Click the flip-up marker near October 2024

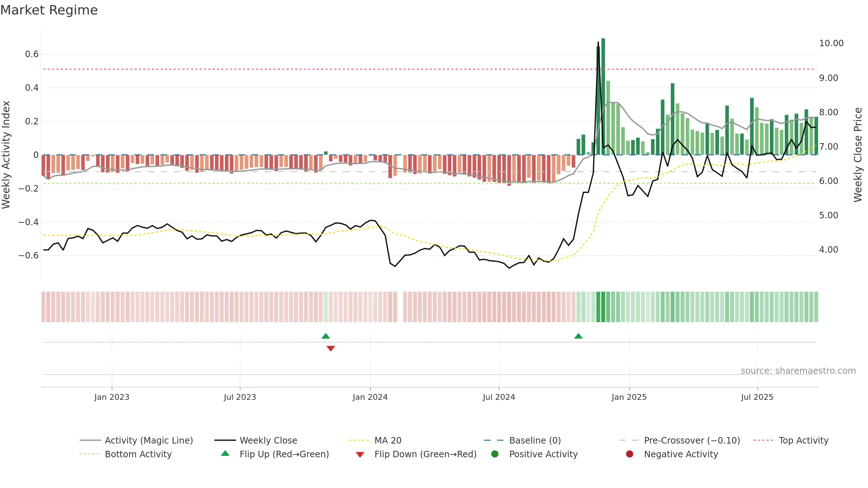coord(578,336)
